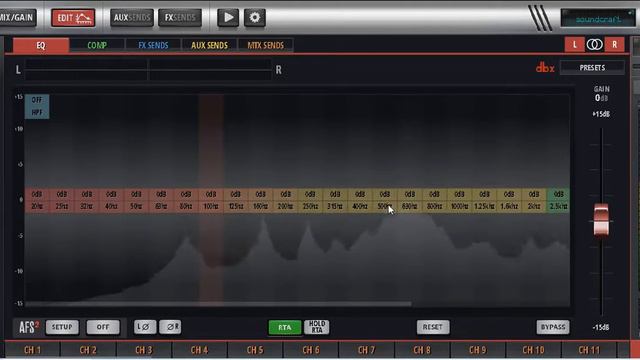Image resolution: width=640 pixels, height=360 pixels.
Task: Select channel CH 4
Action: 200,350
